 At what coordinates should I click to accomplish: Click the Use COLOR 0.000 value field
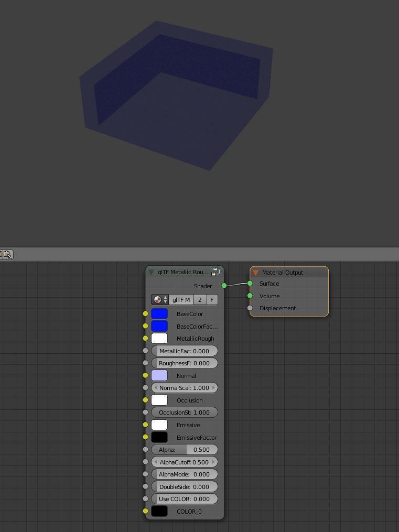click(x=184, y=499)
